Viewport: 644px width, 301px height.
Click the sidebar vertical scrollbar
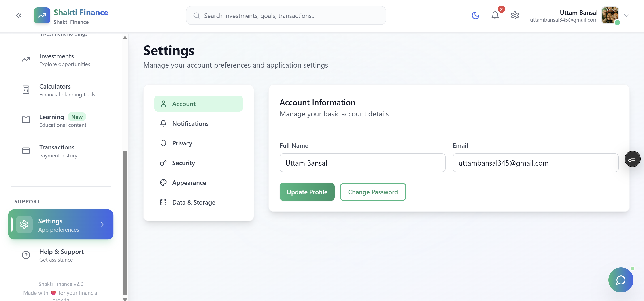[x=125, y=223]
